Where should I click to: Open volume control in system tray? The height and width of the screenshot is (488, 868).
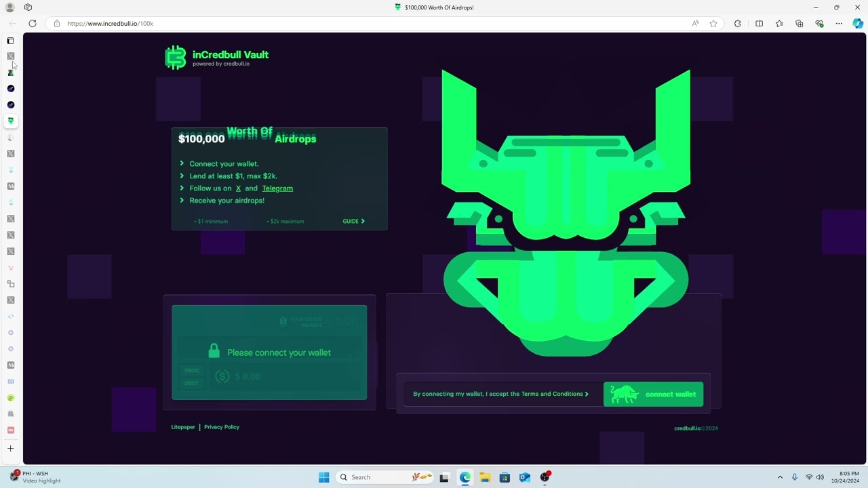(x=820, y=477)
